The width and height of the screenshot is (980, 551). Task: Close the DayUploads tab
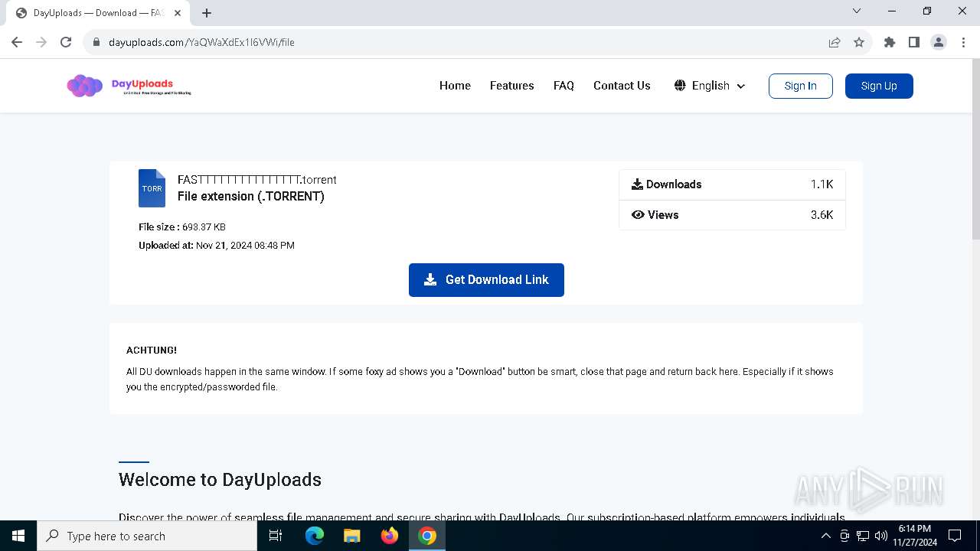pyautogui.click(x=178, y=13)
